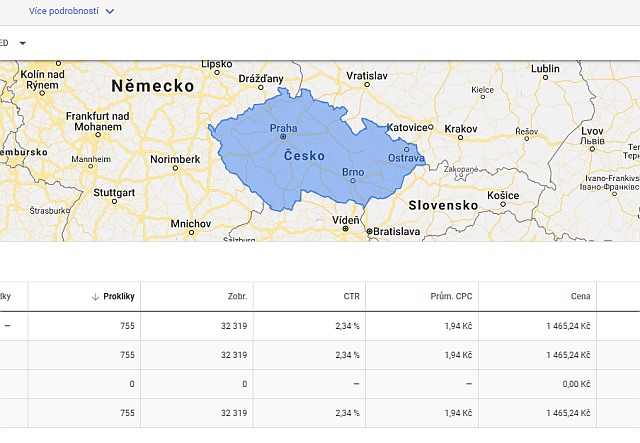Sort table by Prům. CPC column header
The width and height of the screenshot is (640, 443).
click(x=451, y=296)
